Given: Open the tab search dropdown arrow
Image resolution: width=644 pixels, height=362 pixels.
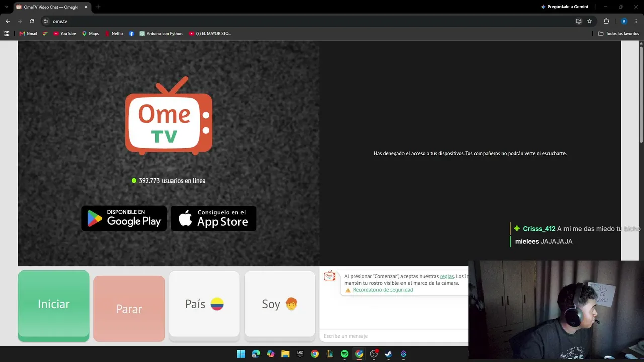Looking at the screenshot, I should click(x=7, y=7).
